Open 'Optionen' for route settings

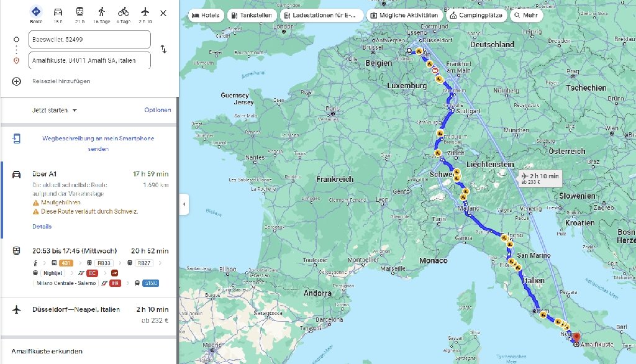tap(157, 110)
